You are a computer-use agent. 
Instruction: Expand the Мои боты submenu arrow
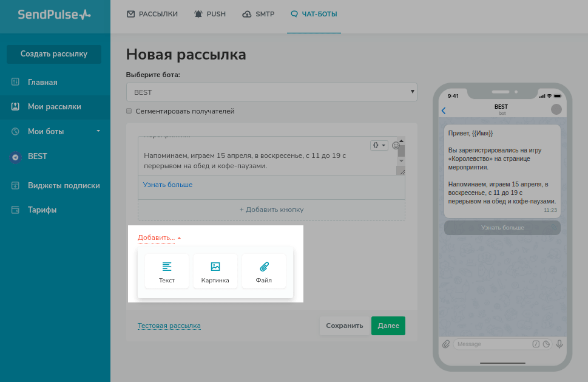tap(98, 131)
